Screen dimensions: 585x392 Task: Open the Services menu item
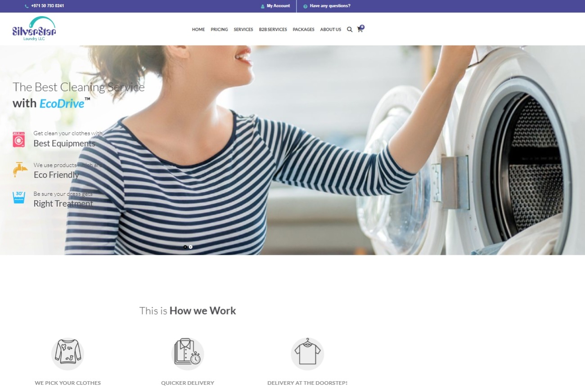pos(243,30)
